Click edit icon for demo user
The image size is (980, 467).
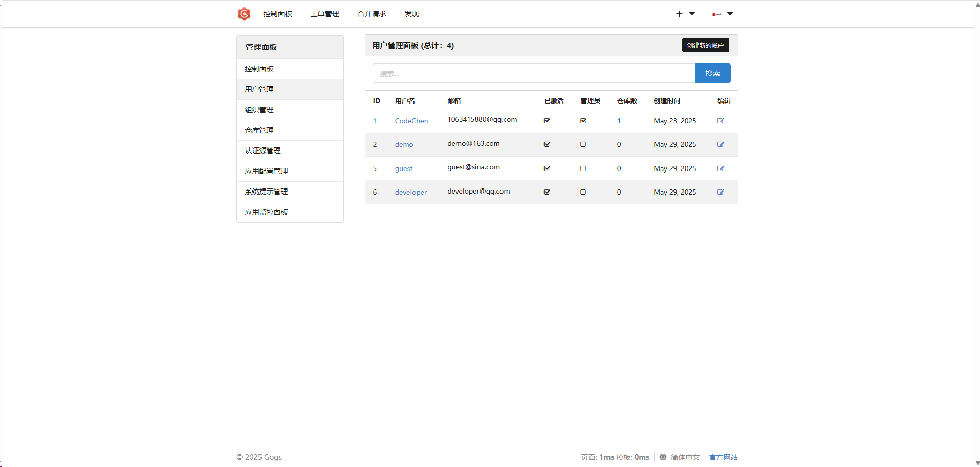721,144
